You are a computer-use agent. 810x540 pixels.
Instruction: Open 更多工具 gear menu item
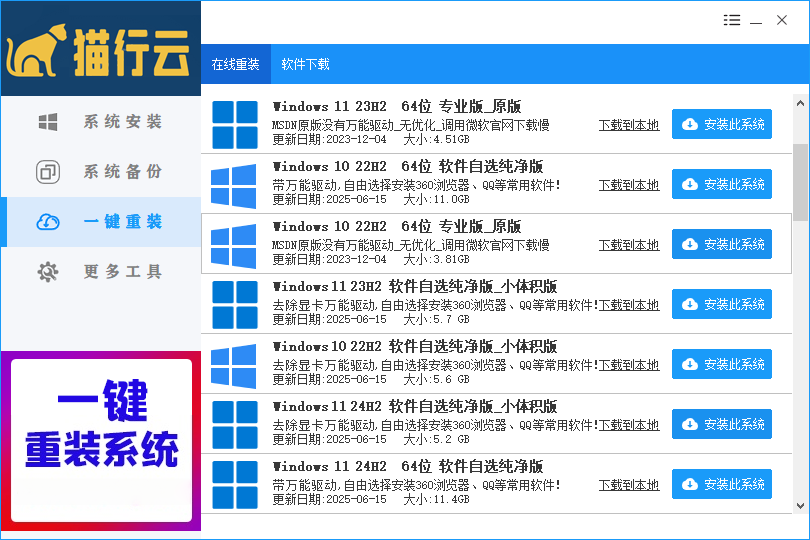(100, 272)
